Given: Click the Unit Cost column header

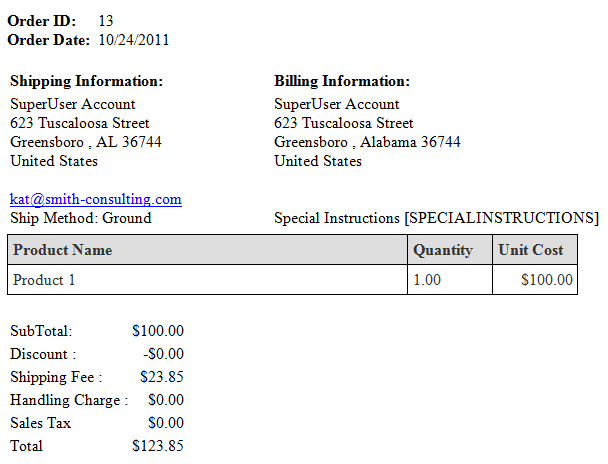Looking at the screenshot, I should point(535,250).
